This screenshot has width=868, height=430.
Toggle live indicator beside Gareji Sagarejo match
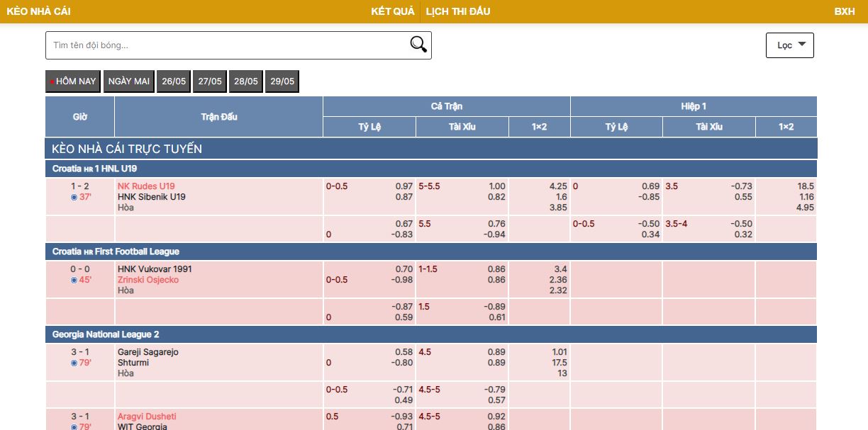pos(73,363)
